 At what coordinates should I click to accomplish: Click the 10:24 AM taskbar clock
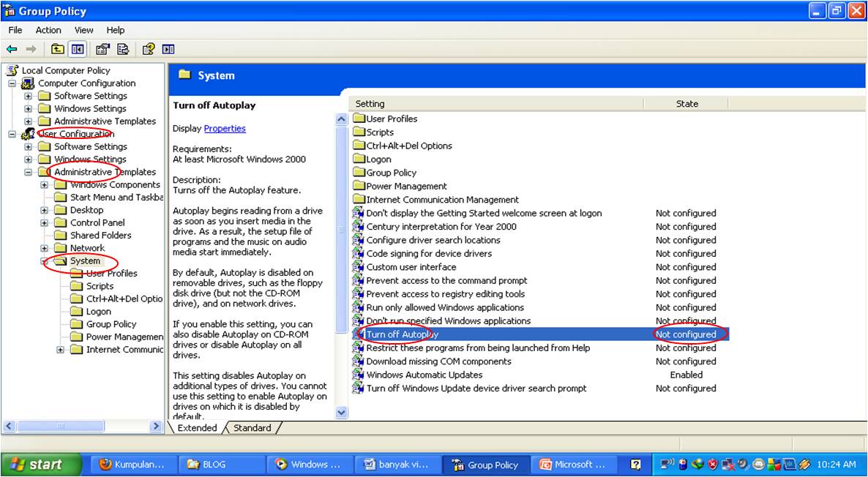click(836, 465)
